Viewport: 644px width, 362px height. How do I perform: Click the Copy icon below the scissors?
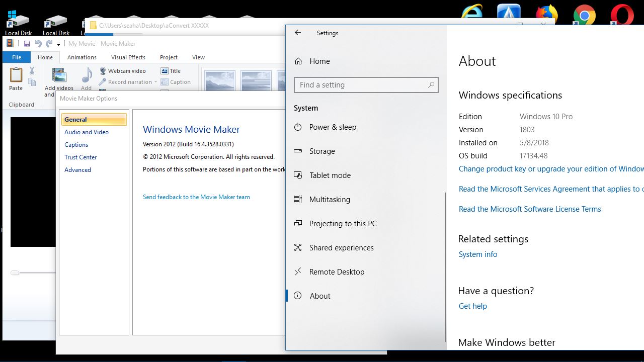pos(32,82)
